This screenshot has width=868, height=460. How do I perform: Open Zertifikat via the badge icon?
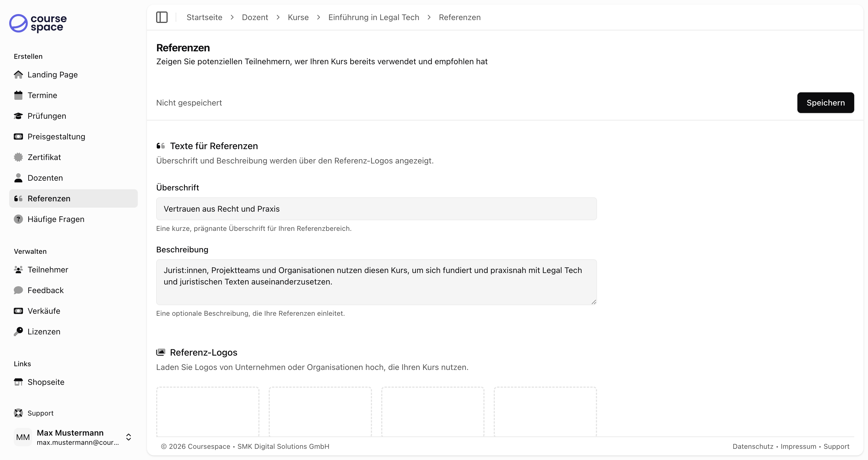point(18,157)
